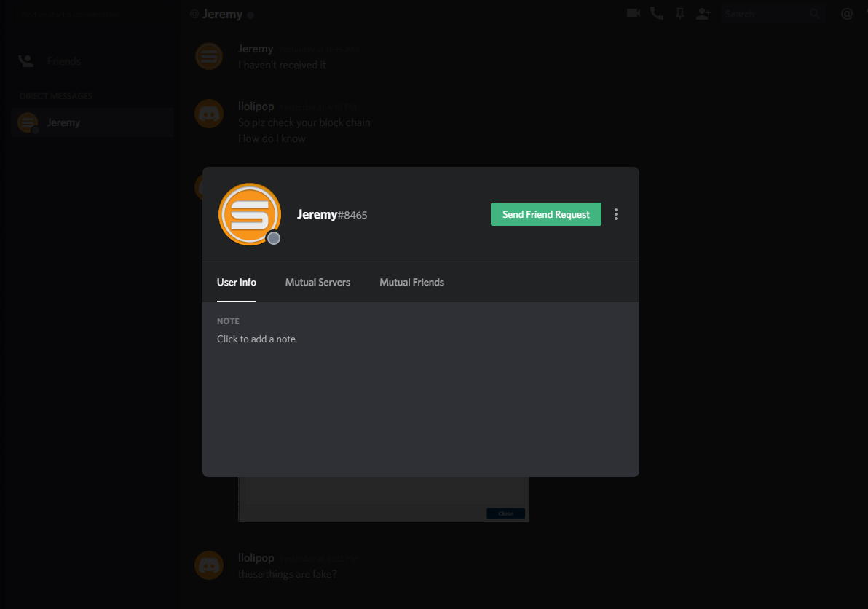The height and width of the screenshot is (609, 868).
Task: Click Jeremy's avatar in direct messages list
Action: click(28, 122)
